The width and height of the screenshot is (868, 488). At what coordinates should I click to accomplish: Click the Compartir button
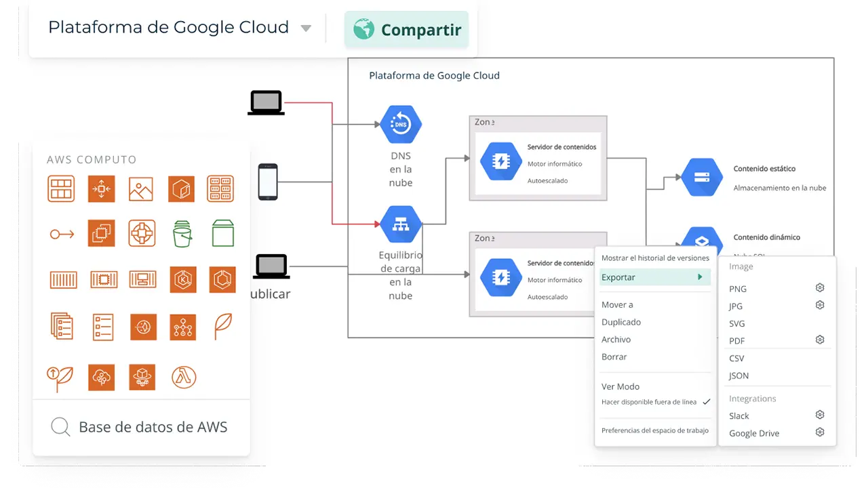(x=406, y=30)
